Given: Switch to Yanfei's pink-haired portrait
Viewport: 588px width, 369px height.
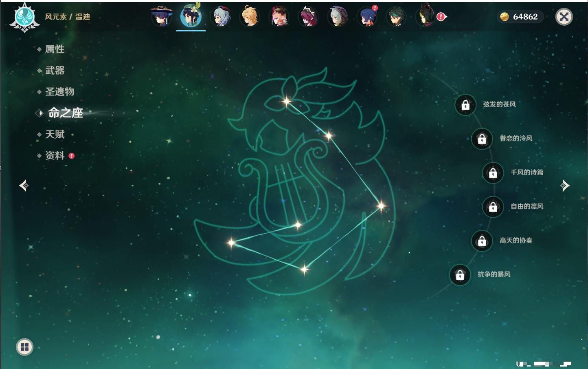Looking at the screenshot, I should 279,17.
